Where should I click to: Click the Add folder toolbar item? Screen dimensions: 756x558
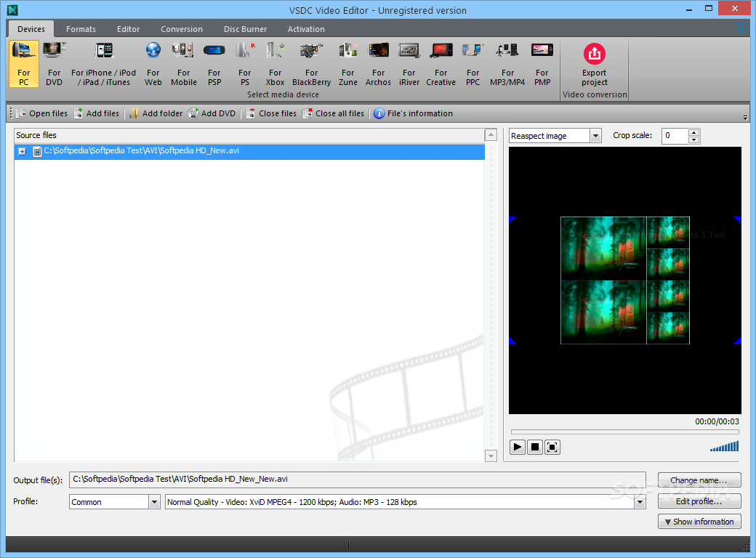pos(156,113)
